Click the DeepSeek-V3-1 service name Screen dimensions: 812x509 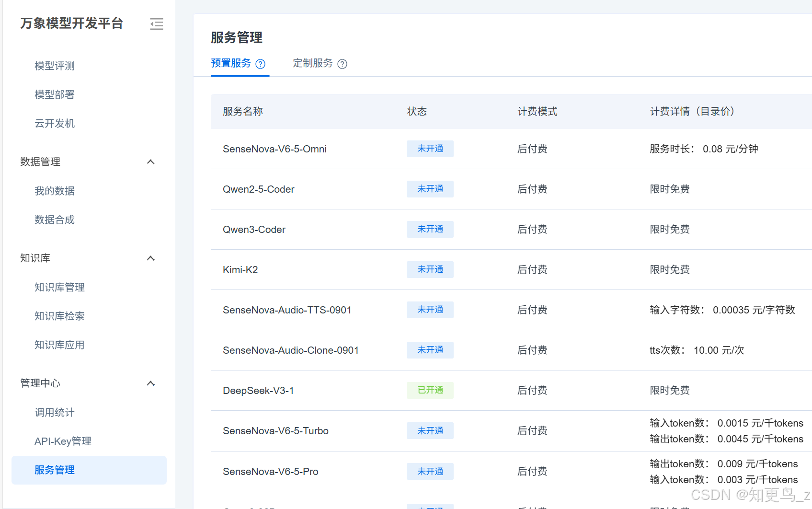[x=258, y=391]
